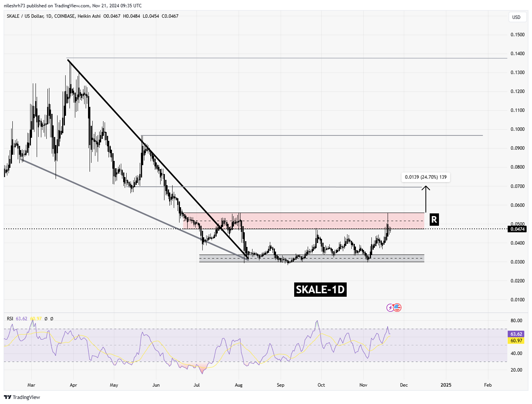Click the 0.1400 price axis label
This screenshot has width=532, height=404.
click(517, 54)
